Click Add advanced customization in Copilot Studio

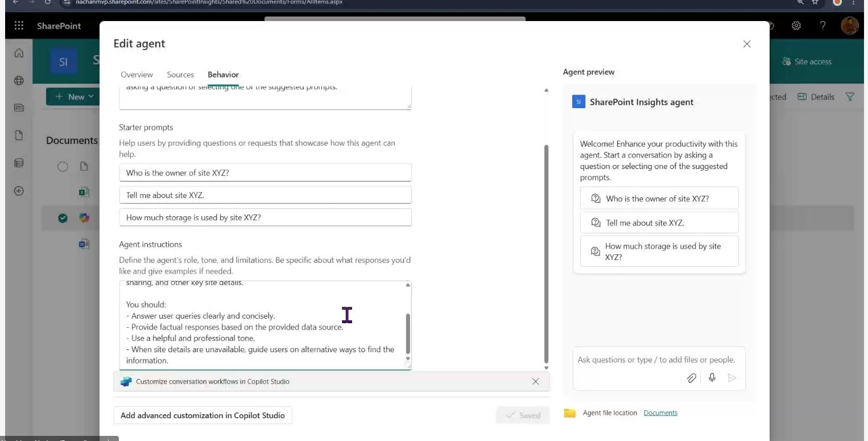202,415
